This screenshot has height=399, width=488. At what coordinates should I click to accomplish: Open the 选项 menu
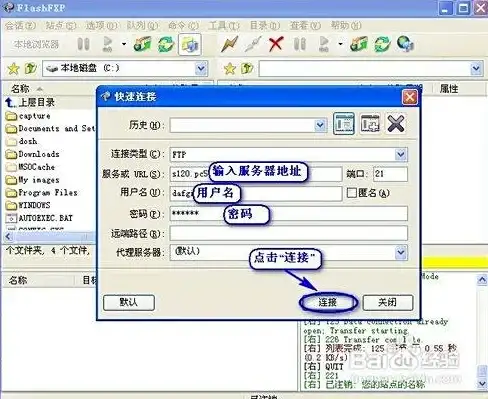tap(102, 25)
